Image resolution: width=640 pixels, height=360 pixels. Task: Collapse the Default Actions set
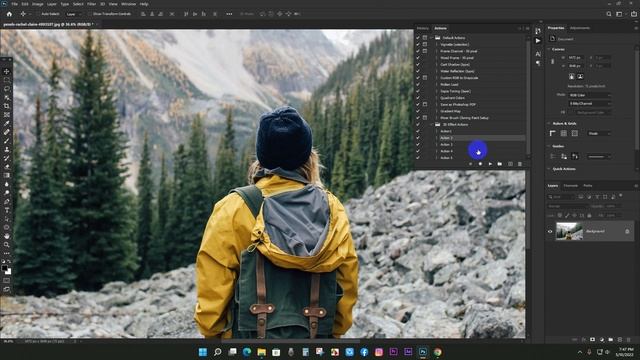[x=431, y=38]
